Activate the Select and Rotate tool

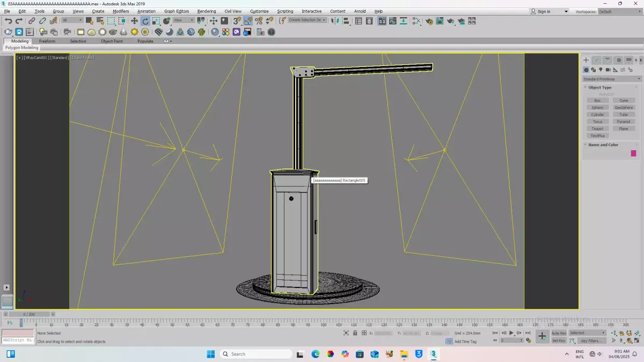click(145, 21)
